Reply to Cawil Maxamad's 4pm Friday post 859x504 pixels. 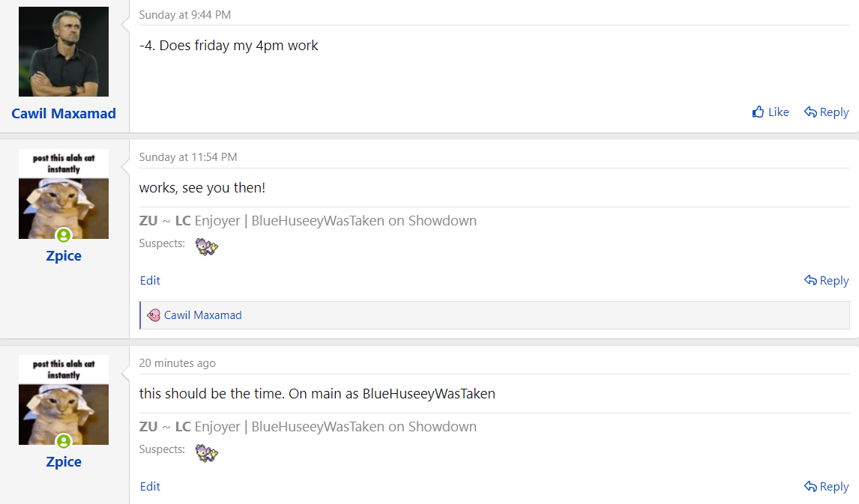826,112
